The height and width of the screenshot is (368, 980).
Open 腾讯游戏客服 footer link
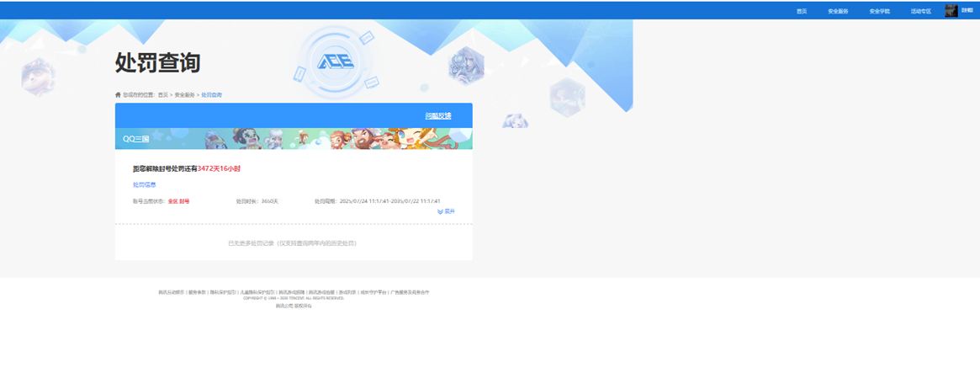(321, 292)
